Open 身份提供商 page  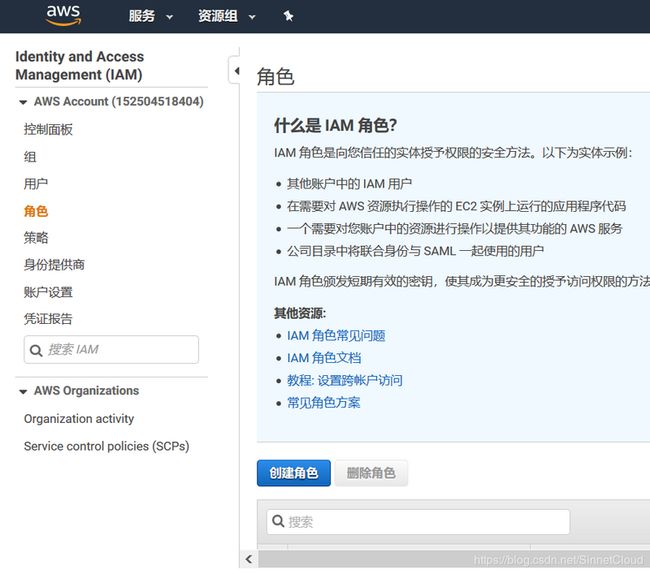54,265
